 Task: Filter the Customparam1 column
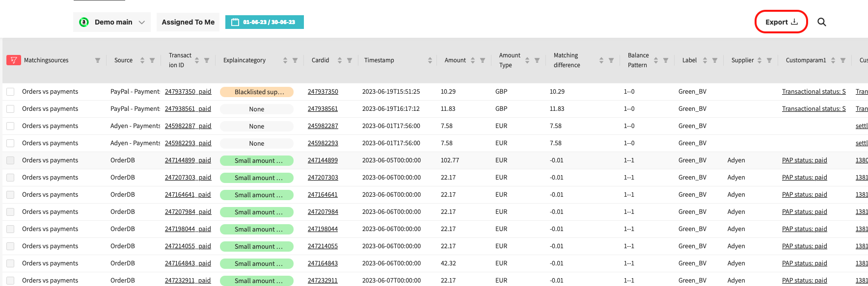click(843, 60)
